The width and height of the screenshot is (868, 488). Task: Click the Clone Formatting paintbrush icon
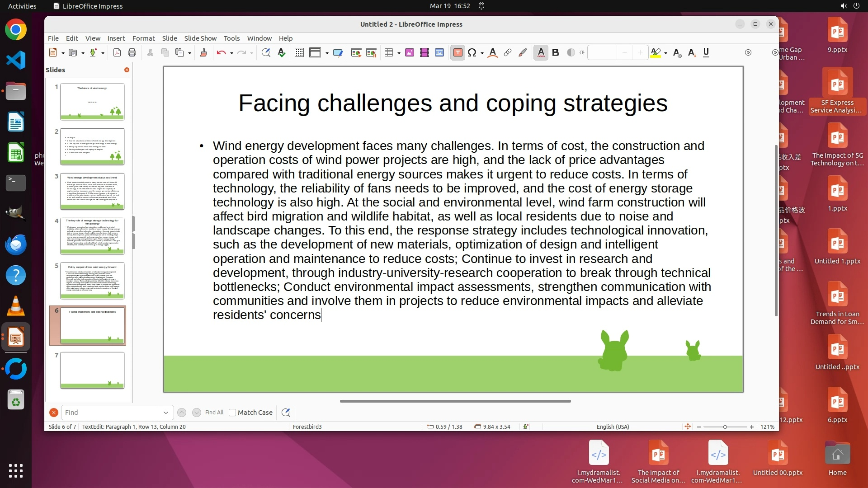(x=203, y=53)
